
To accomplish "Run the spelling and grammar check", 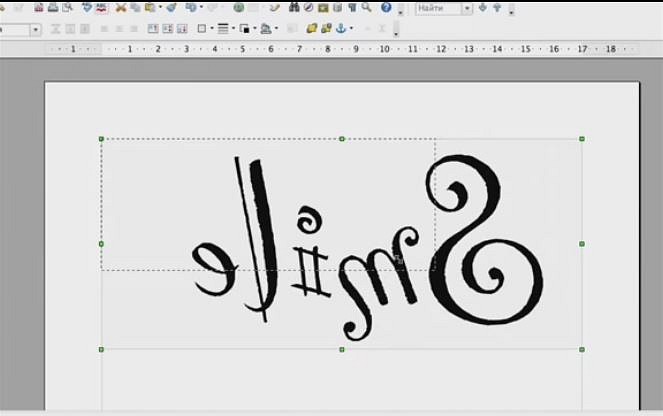I will click(87, 7).
